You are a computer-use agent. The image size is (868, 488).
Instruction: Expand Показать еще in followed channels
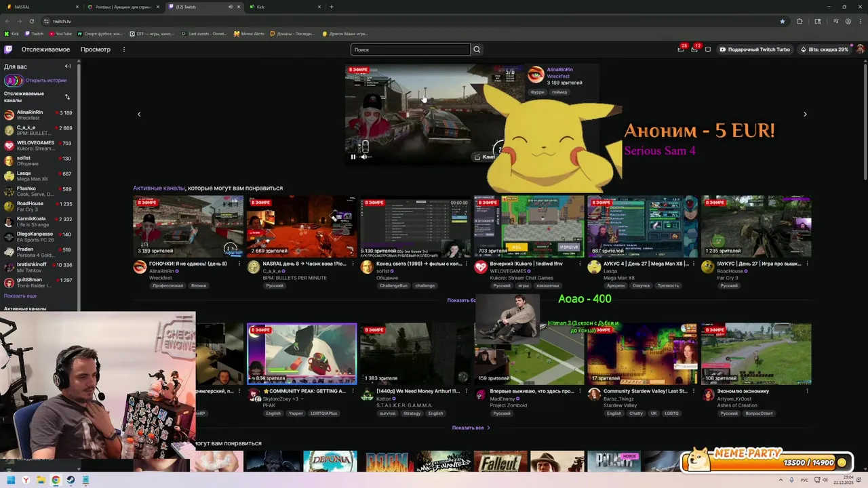20,296
